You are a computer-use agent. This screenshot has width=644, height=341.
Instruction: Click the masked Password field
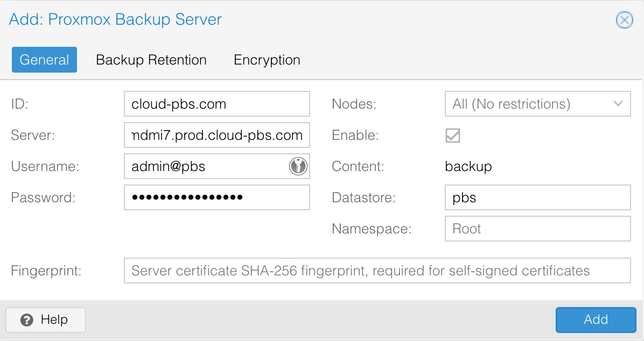[216, 197]
